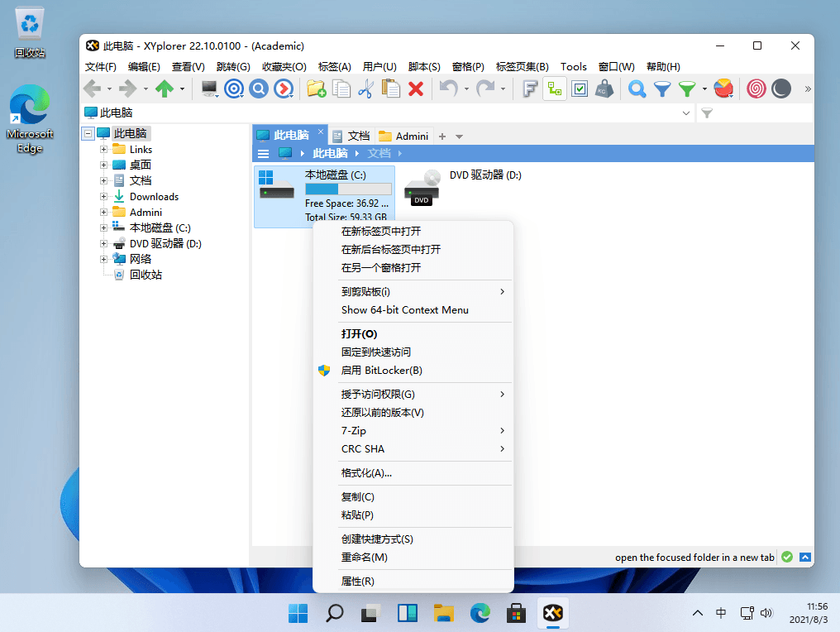
Task: Expand the Downloads tree node
Action: click(103, 197)
